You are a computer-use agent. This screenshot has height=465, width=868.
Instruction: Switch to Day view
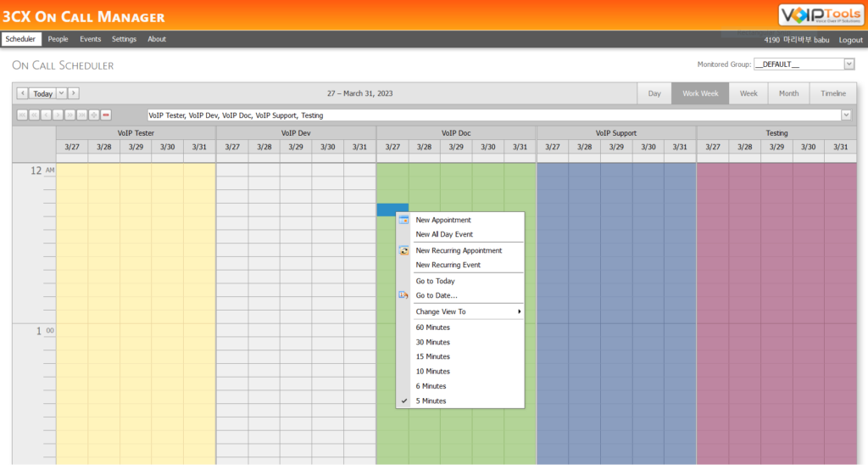coord(654,93)
